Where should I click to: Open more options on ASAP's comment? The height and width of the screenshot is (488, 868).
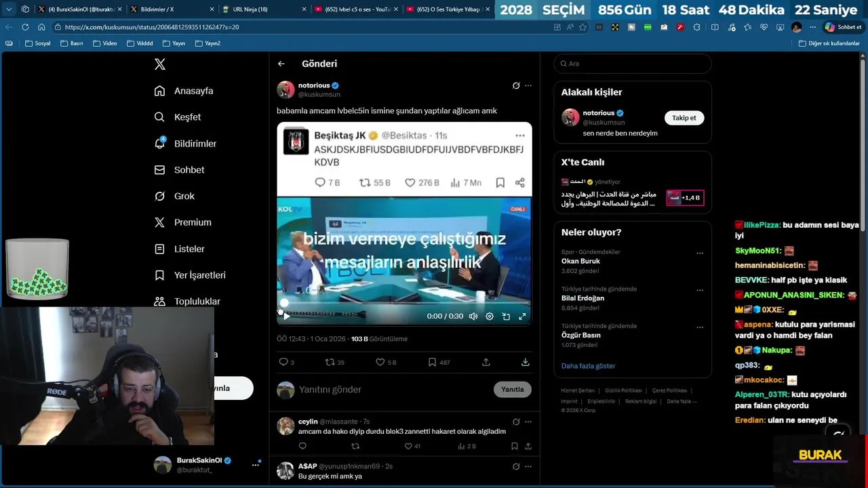(x=528, y=466)
